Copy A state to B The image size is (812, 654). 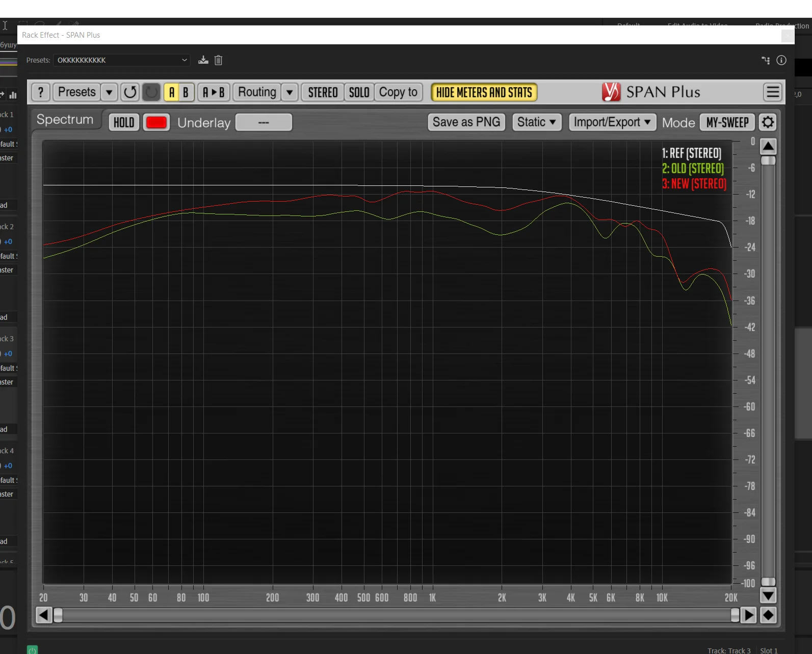[214, 92]
